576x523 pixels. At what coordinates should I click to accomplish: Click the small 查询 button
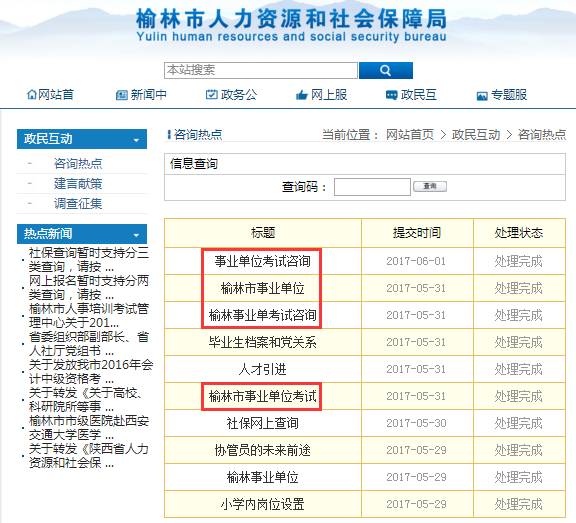430,186
